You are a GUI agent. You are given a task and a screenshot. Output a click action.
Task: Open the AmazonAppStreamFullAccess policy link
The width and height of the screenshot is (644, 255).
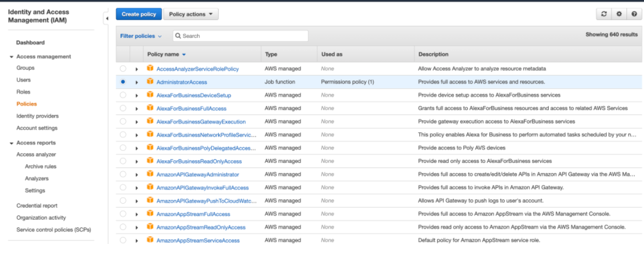point(193,214)
